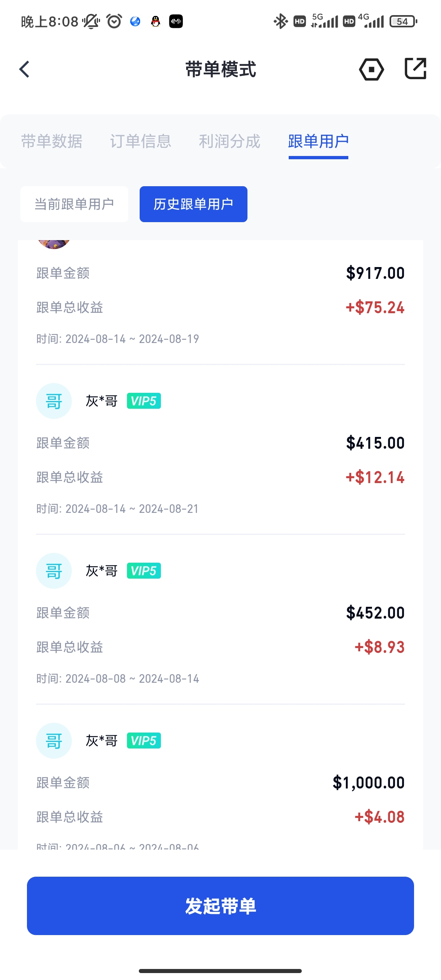Viewport: 441px width, 980px height.
Task: Tap the partially hidden purple avatar
Action: (x=54, y=244)
